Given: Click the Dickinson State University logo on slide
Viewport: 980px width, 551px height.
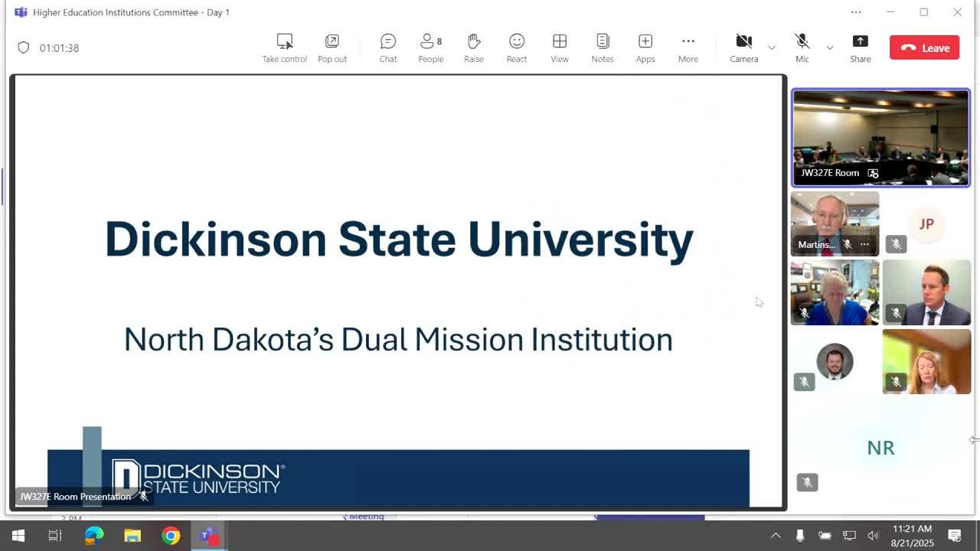Looking at the screenshot, I should click(x=198, y=477).
